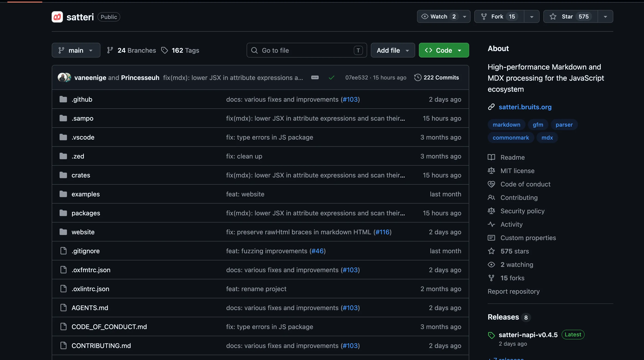Open the satteri-napi-v0.4.5 release

click(528, 335)
